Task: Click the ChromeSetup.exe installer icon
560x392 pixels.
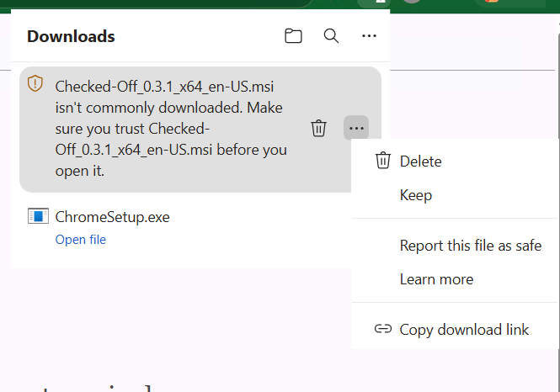Action: point(38,216)
